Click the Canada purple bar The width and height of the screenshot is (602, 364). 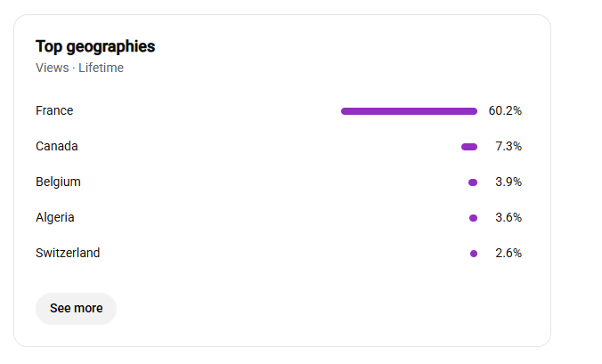469,147
